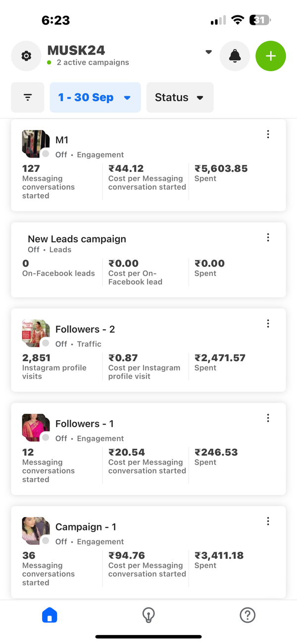Toggle Followers - 1 status indicator
The image size is (297, 644).
[x=46, y=438]
